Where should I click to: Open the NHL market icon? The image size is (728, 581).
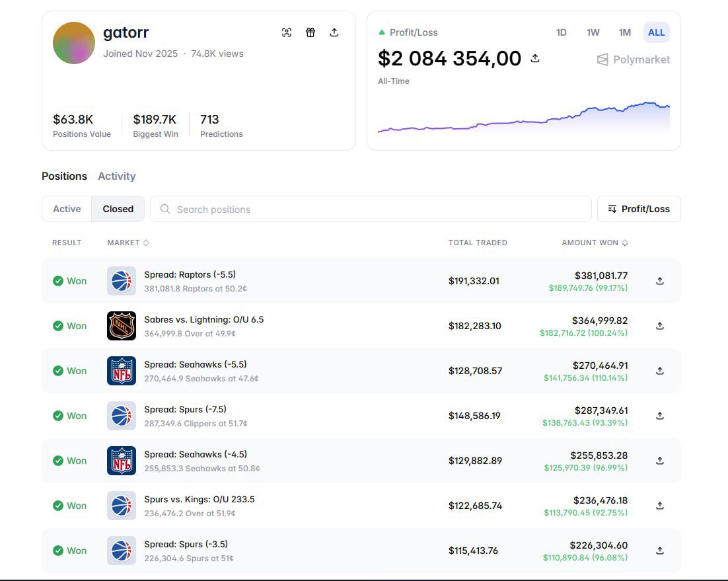(x=122, y=326)
